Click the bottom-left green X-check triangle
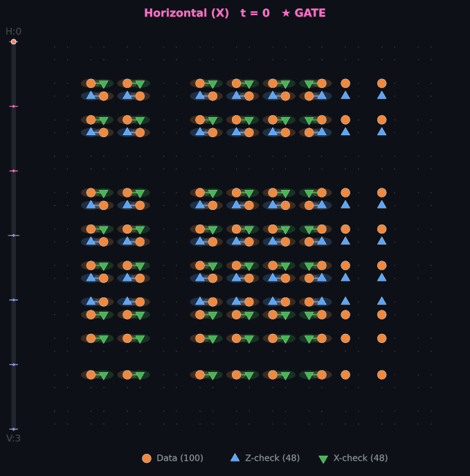 103,376
